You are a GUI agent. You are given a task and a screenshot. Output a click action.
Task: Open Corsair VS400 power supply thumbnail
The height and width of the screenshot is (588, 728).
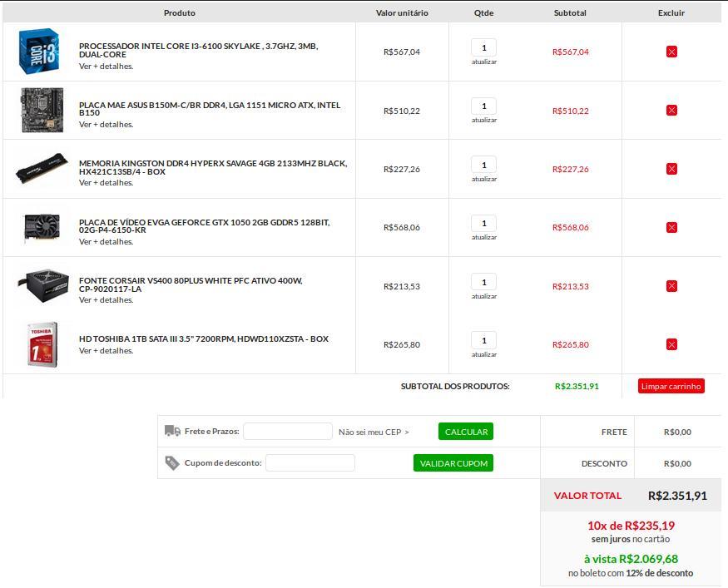pyautogui.click(x=43, y=285)
